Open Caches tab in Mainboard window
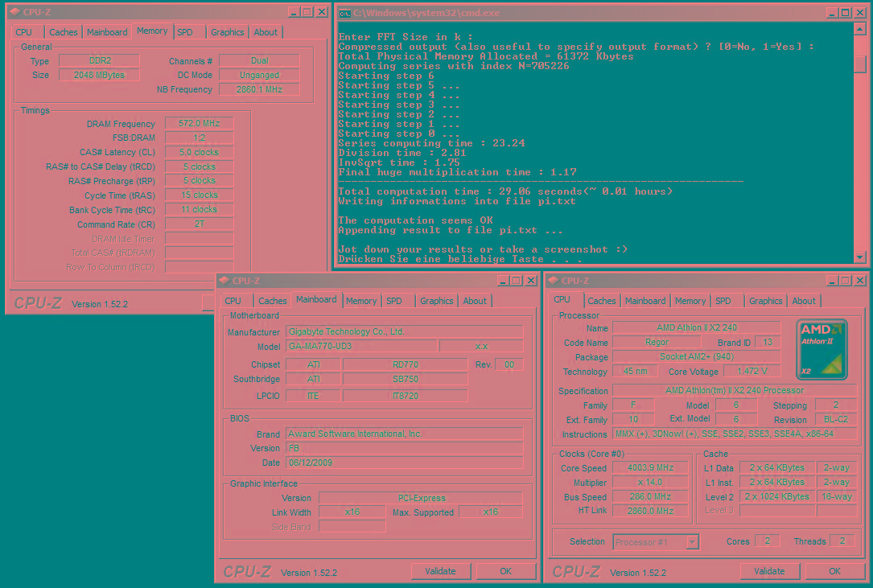The image size is (873, 588). 272,301
